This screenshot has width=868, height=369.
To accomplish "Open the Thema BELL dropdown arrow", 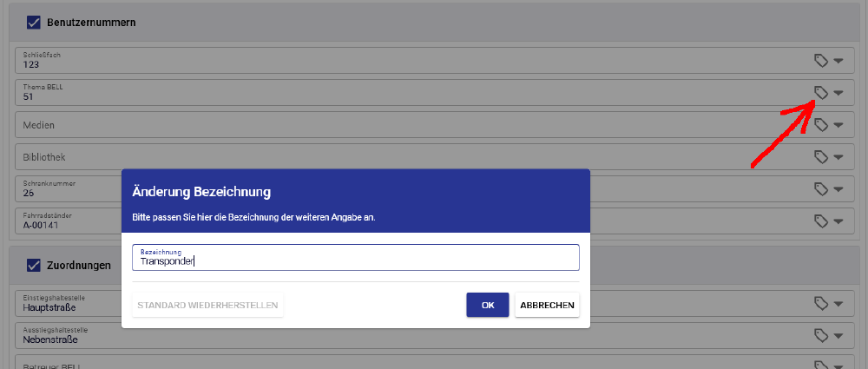I will point(838,93).
